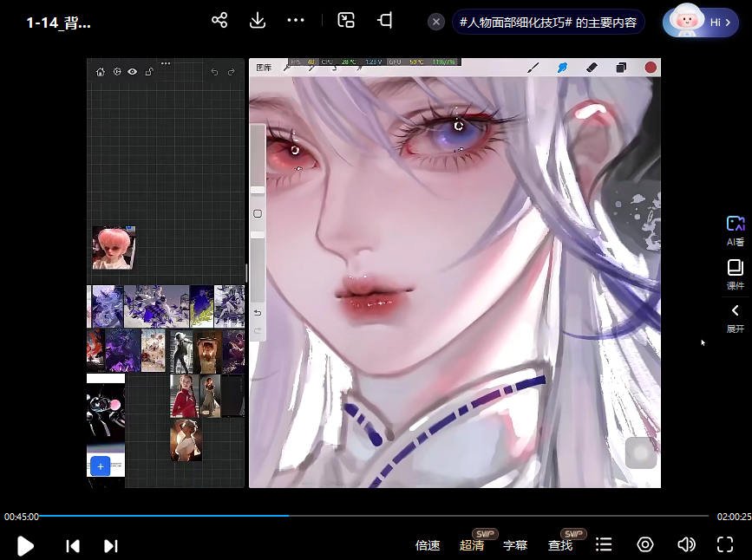Dismiss the search suggestion pill
Viewport: 752px width, 560px height.
pyautogui.click(x=435, y=22)
